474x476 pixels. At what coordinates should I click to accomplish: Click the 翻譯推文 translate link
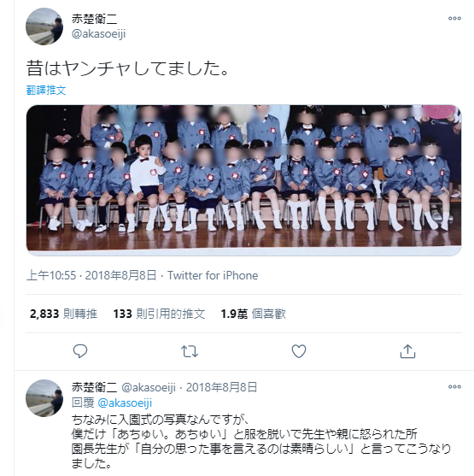pyautogui.click(x=46, y=91)
